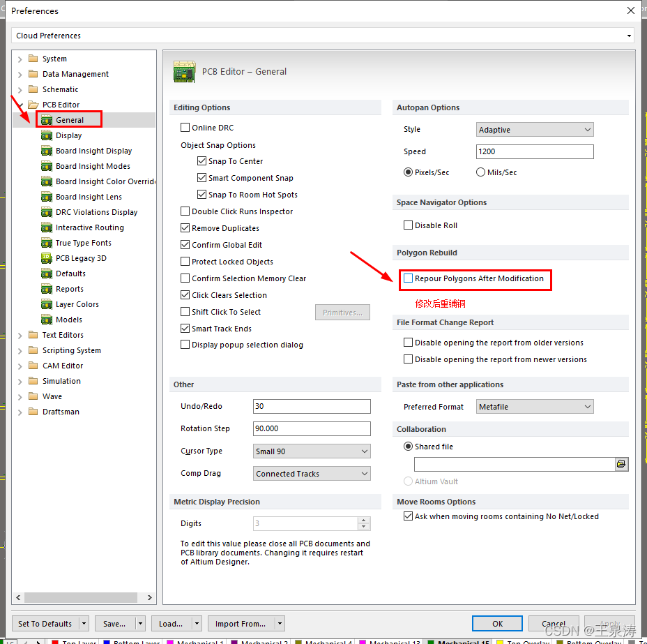Toggle Snap To Center checkbox

tap(201, 161)
